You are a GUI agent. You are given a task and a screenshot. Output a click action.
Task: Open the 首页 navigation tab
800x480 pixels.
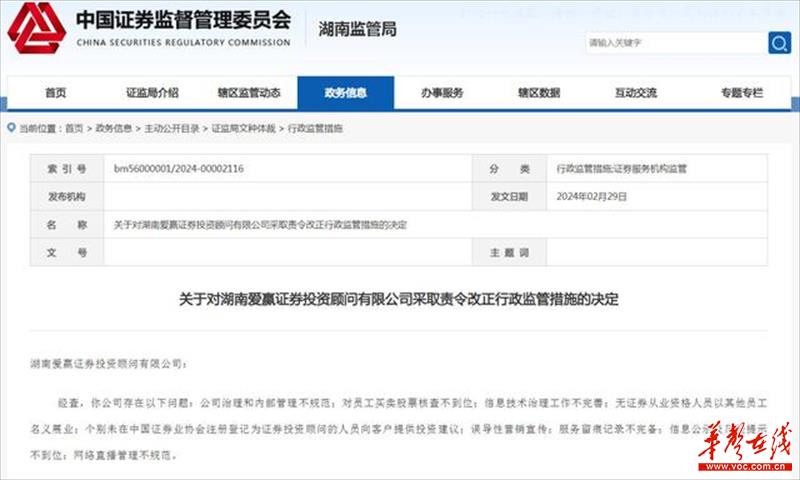tap(56, 93)
